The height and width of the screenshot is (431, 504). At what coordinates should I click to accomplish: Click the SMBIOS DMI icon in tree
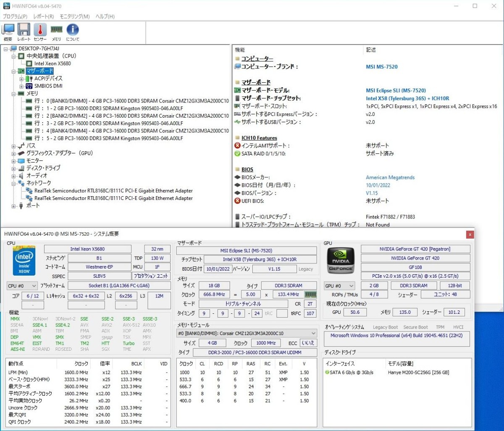pos(29,86)
